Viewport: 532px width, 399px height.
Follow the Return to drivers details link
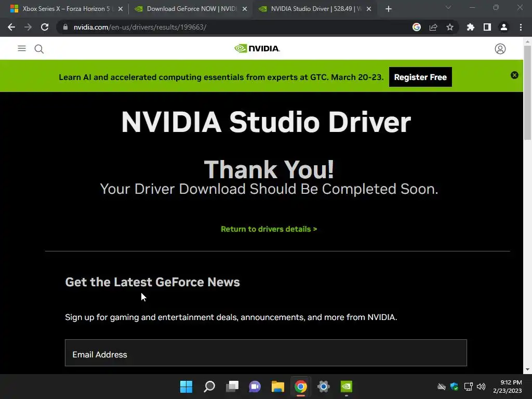tap(269, 229)
